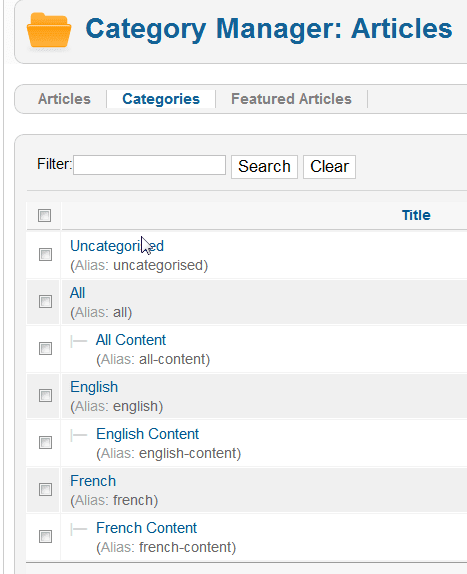467x574 pixels.
Task: Toggle the select-all checkbox in header
Action: [x=45, y=215]
